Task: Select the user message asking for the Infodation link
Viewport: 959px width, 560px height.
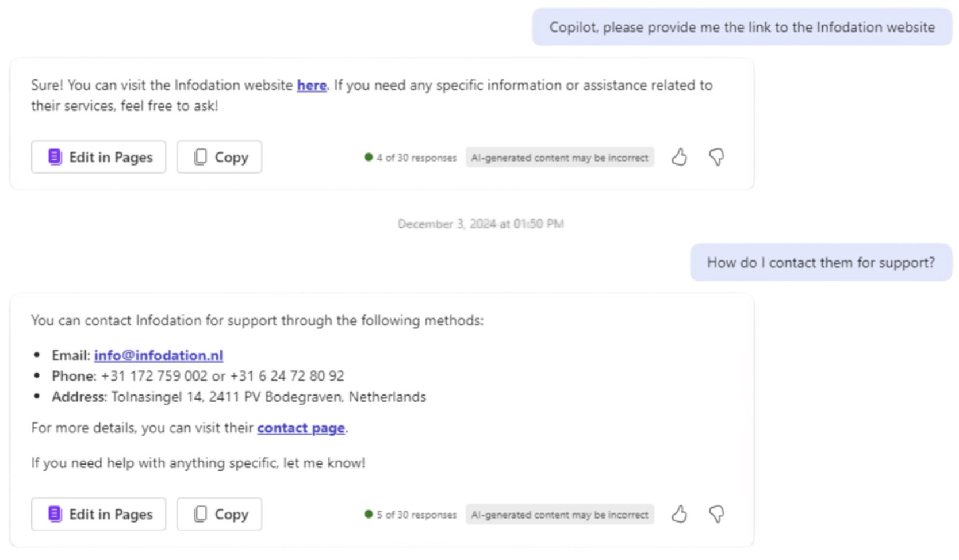Action: point(742,27)
